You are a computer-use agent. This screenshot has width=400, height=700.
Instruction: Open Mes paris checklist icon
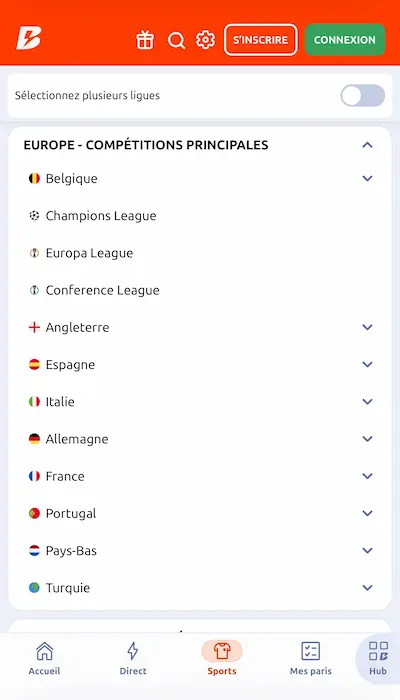(x=311, y=658)
